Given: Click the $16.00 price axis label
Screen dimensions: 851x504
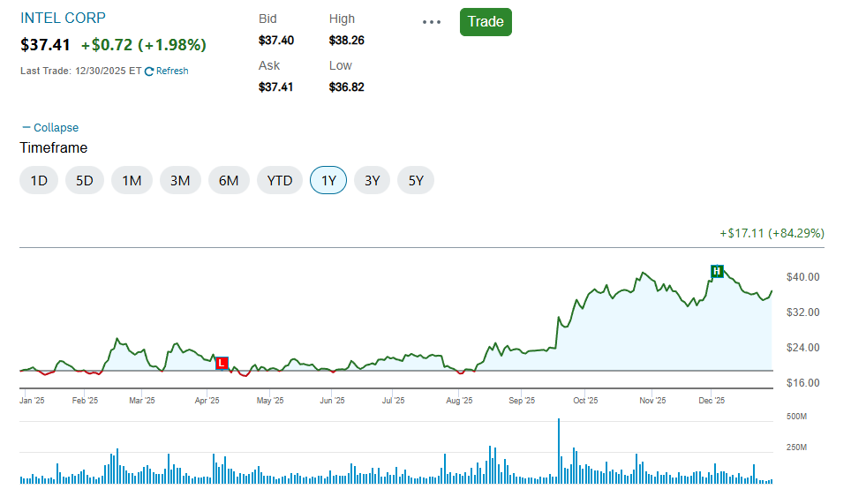Looking at the screenshot, I should (802, 382).
